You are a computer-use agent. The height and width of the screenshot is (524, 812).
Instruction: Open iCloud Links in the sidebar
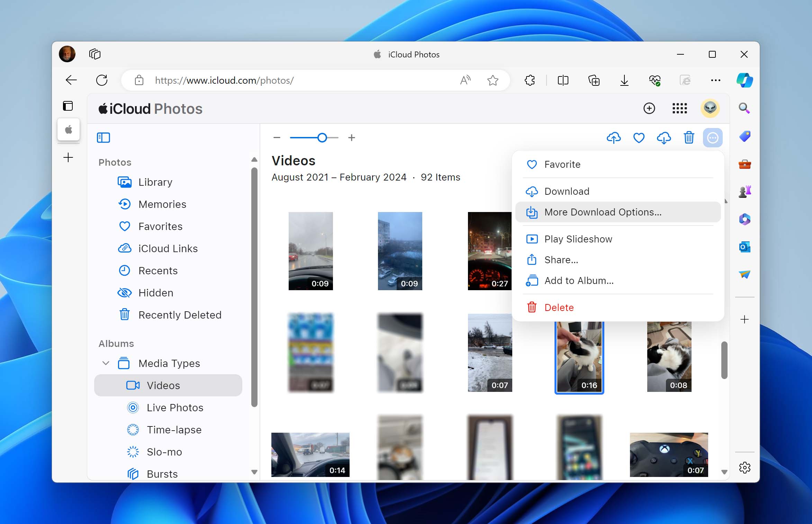[168, 248]
